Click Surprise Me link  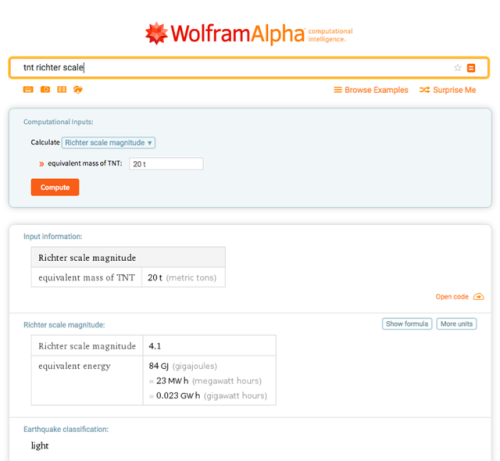tap(454, 90)
